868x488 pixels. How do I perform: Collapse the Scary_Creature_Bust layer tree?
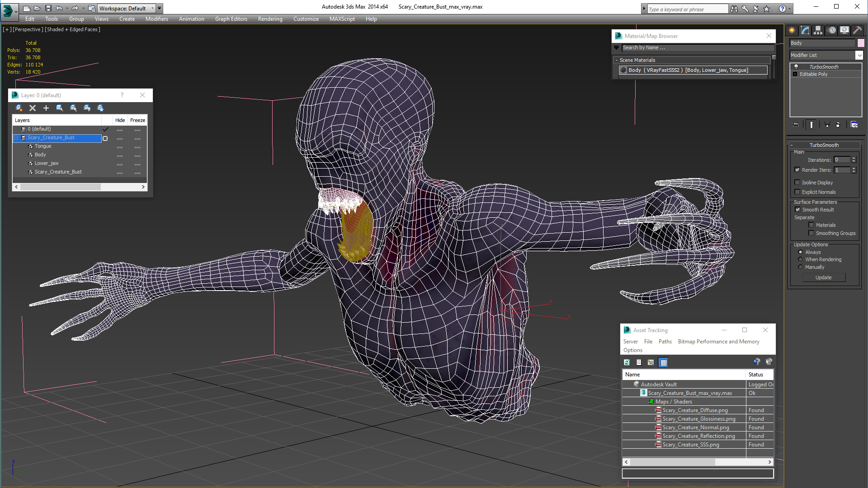pyautogui.click(x=16, y=138)
